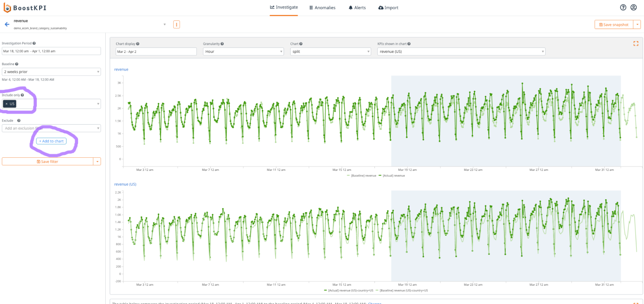644x304 pixels.
Task: Click the Add to chart button
Action: click(x=51, y=141)
